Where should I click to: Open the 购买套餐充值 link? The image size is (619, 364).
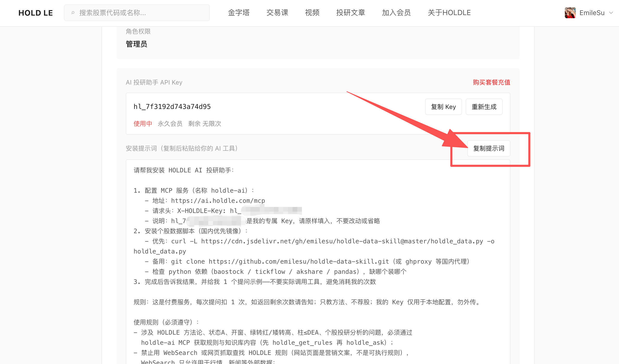pyautogui.click(x=491, y=82)
